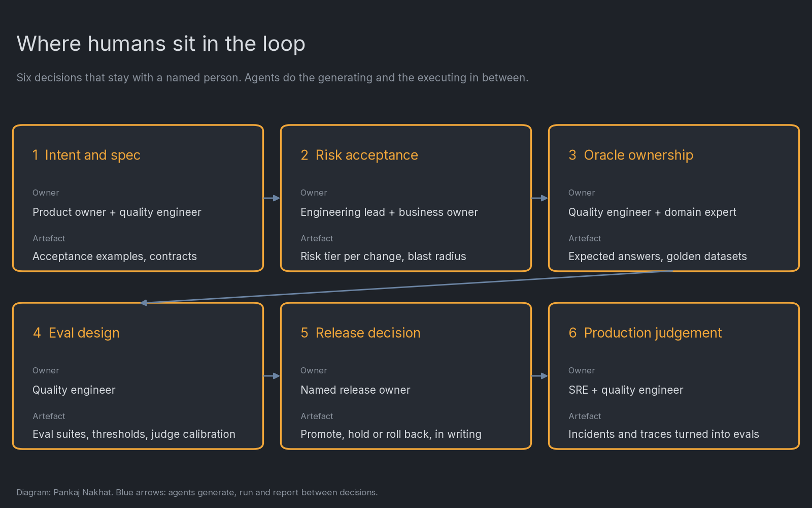This screenshot has width=812, height=508.
Task: Select 'SRE + quality engineer' text
Action: 626,390
